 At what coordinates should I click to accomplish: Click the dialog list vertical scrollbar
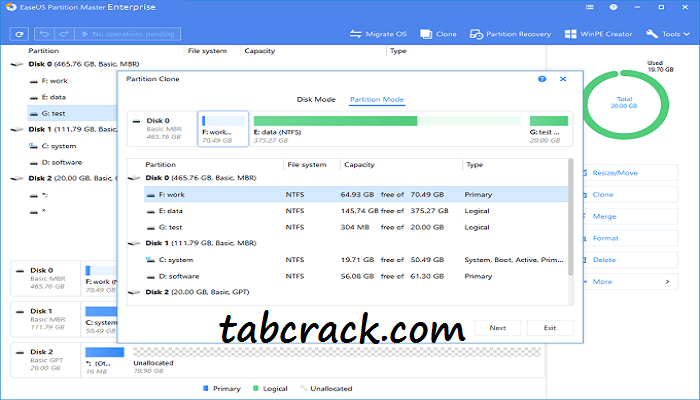(x=571, y=217)
